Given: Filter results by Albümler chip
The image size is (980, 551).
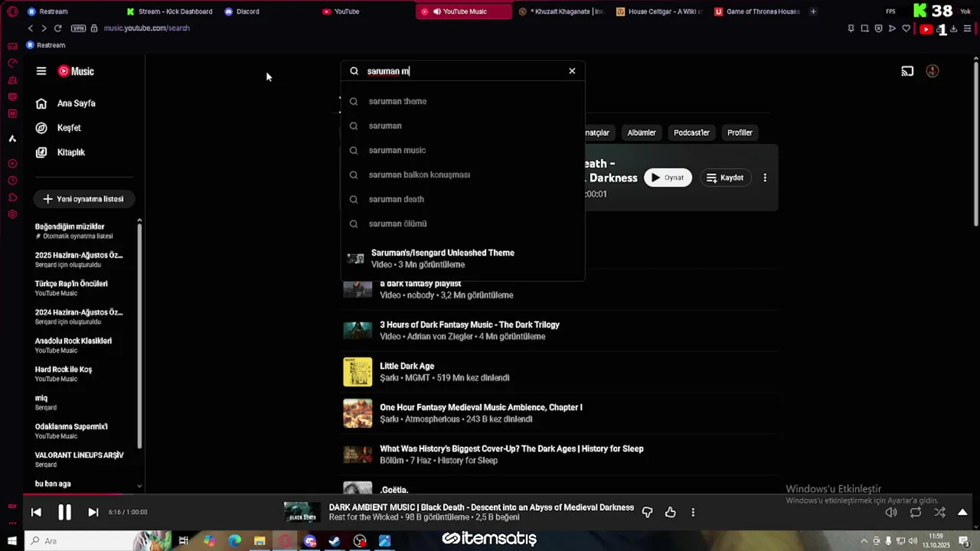Looking at the screenshot, I should click(x=642, y=132).
